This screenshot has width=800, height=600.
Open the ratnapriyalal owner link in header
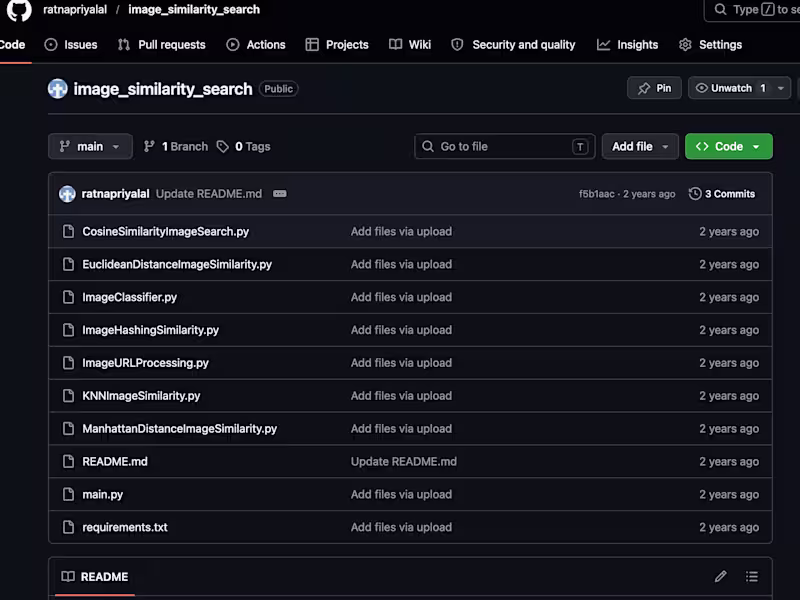pyautogui.click(x=75, y=10)
